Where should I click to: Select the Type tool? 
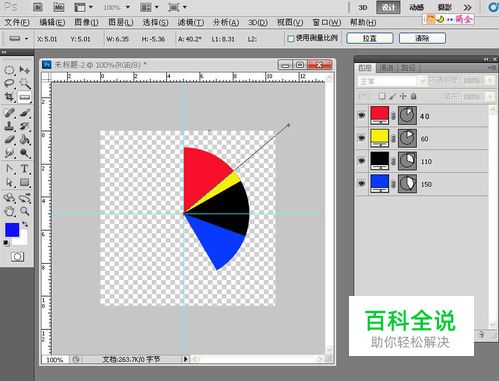click(24, 169)
